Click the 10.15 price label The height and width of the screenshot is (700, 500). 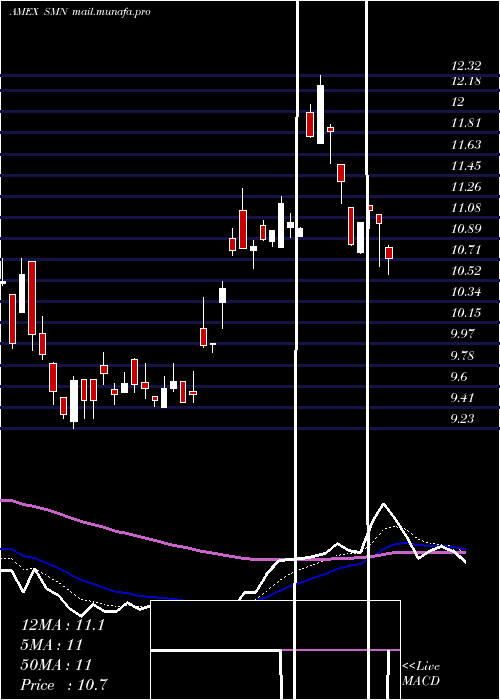click(x=466, y=312)
